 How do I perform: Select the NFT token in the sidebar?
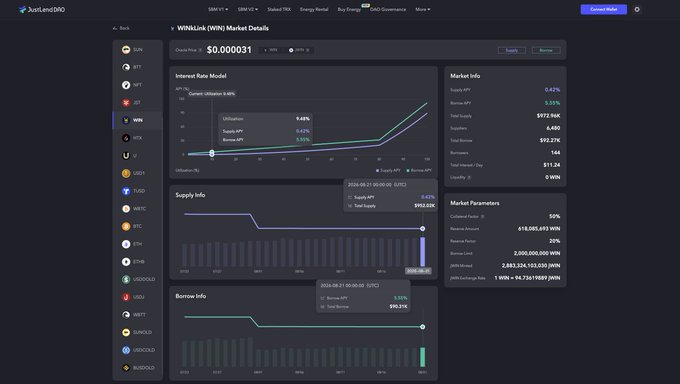137,85
